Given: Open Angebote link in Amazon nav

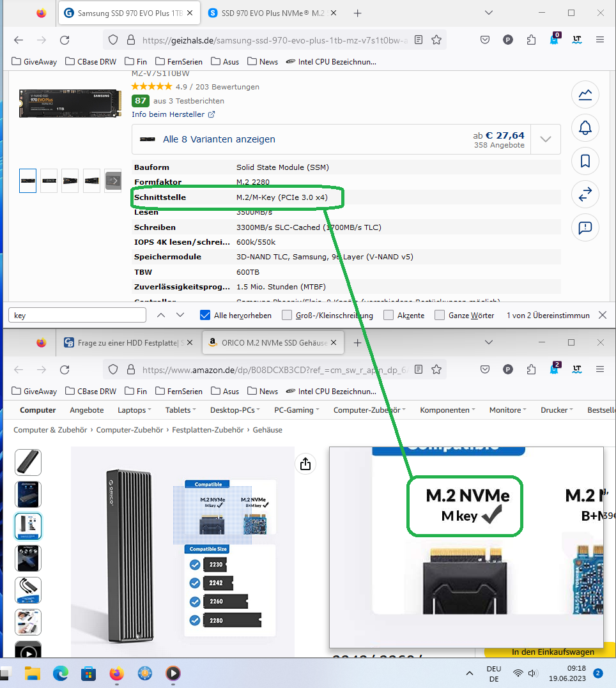Looking at the screenshot, I should (86, 410).
